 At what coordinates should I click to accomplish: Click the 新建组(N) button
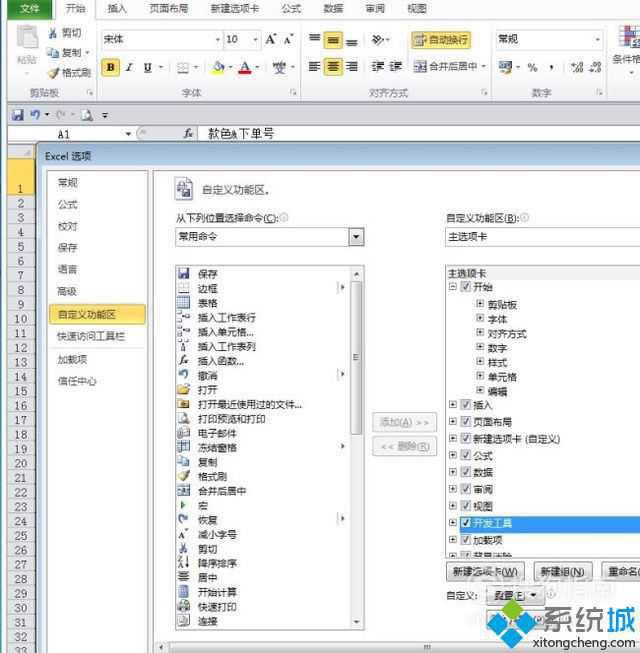coord(562,572)
